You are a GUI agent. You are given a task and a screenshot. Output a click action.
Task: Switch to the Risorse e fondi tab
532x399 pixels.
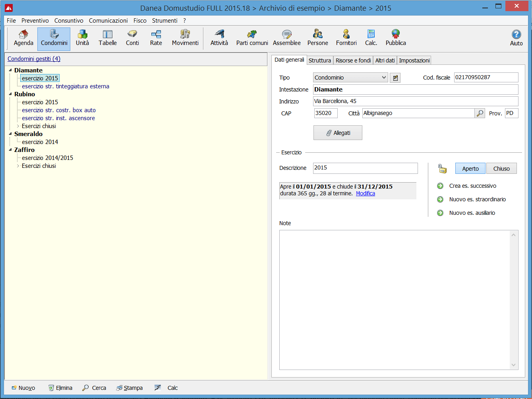pyautogui.click(x=353, y=60)
